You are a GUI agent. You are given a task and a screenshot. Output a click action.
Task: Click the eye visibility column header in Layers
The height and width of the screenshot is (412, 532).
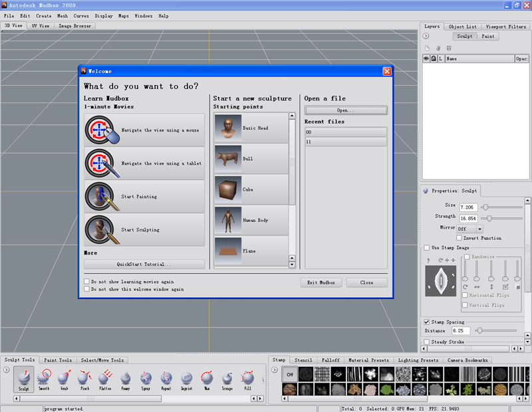tap(426, 58)
